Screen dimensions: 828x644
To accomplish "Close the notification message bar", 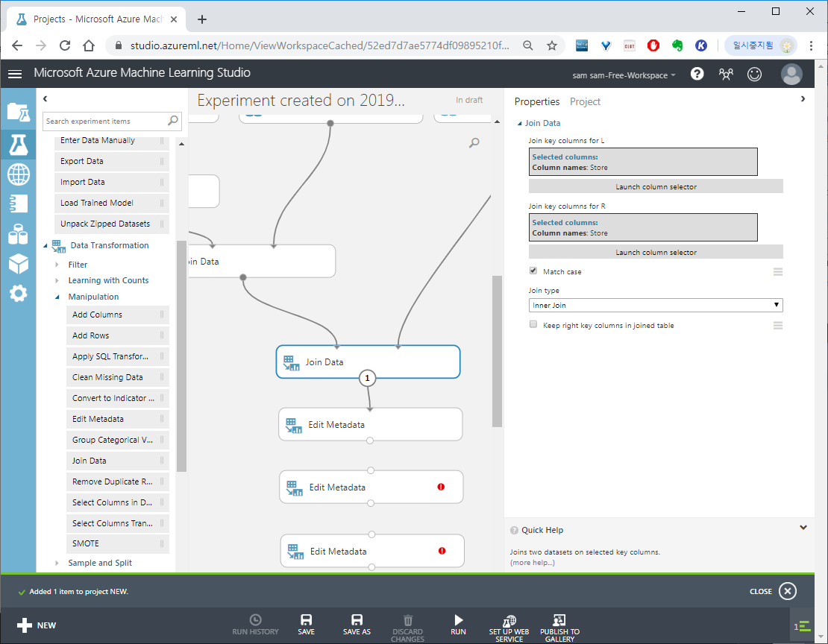I will [787, 591].
